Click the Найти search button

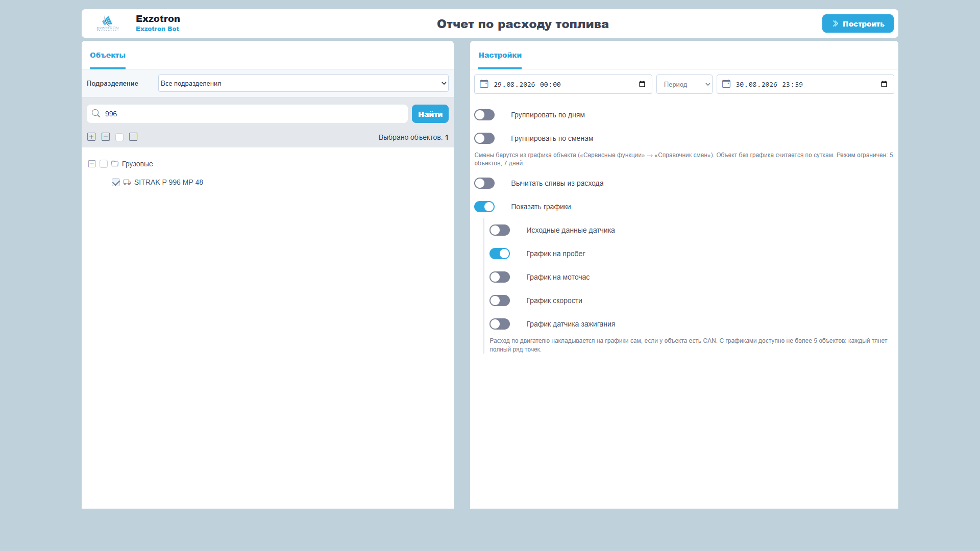click(x=430, y=114)
